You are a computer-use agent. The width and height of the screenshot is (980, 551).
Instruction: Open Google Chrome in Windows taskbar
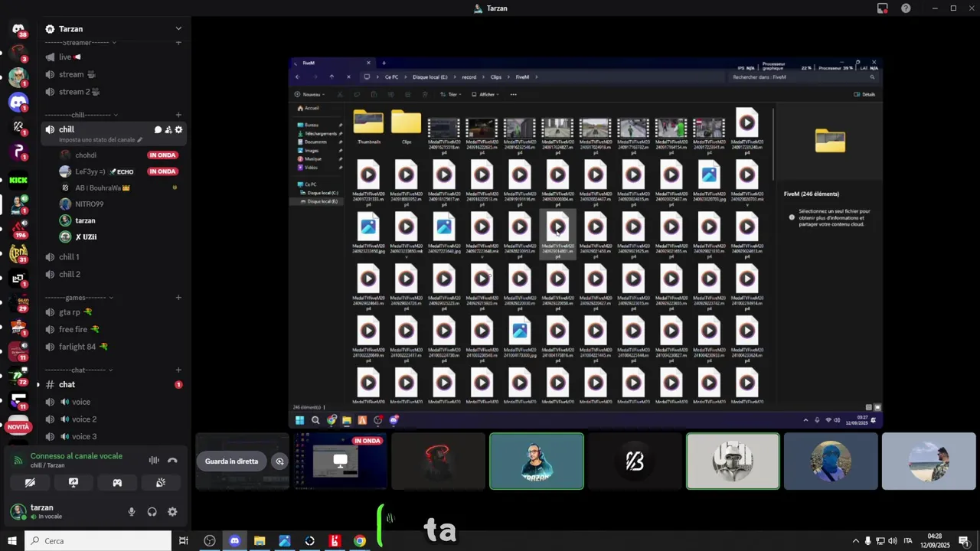click(x=359, y=541)
